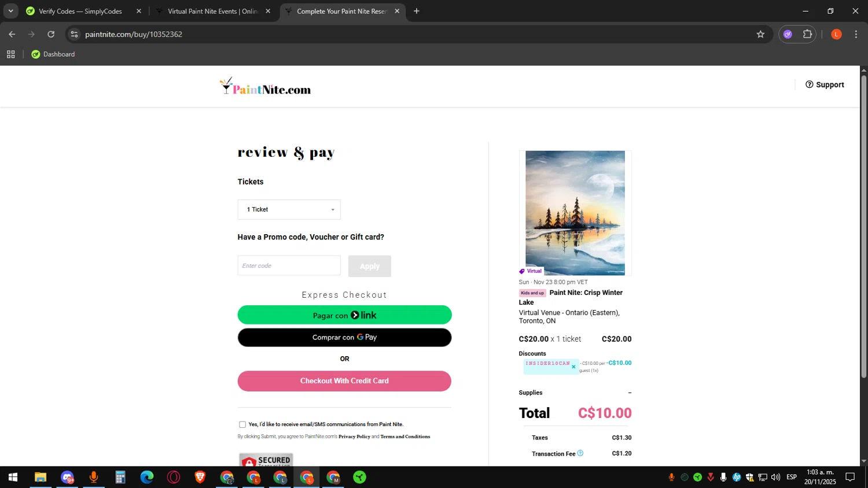Close the Virtual Paint Nite Events tab
Screen dimensions: 868x488
pos(268,11)
